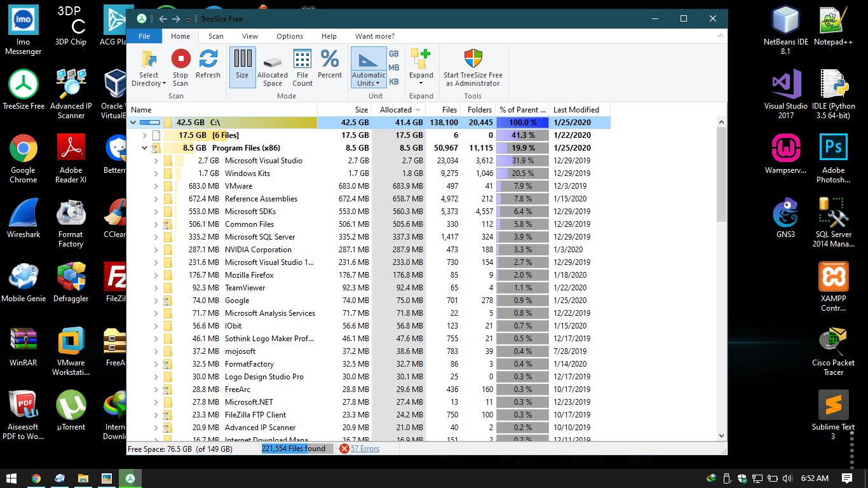The width and height of the screenshot is (868, 488).
Task: Open µTorrent desktop icon
Action: tap(71, 411)
